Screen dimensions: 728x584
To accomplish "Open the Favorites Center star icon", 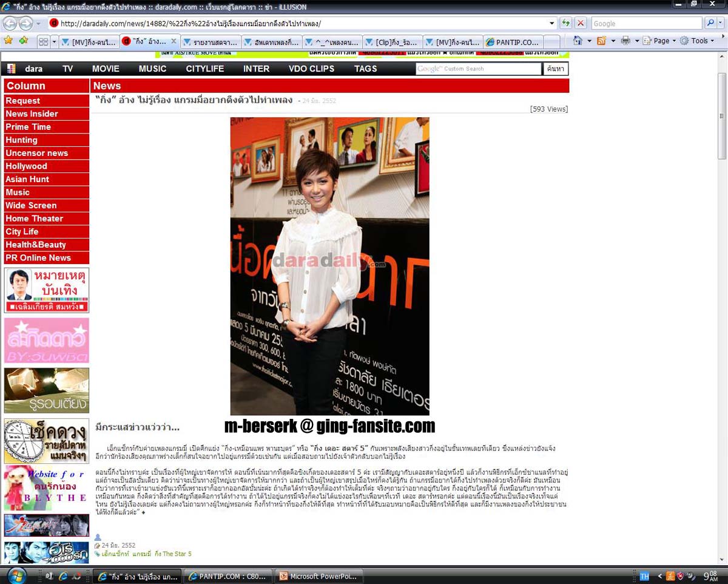I will (x=8, y=41).
